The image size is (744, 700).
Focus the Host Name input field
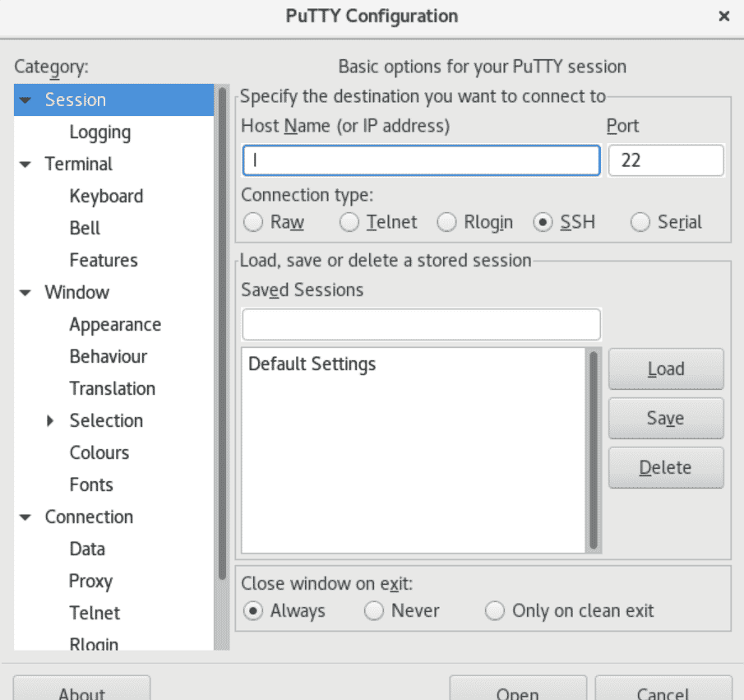[422, 160]
